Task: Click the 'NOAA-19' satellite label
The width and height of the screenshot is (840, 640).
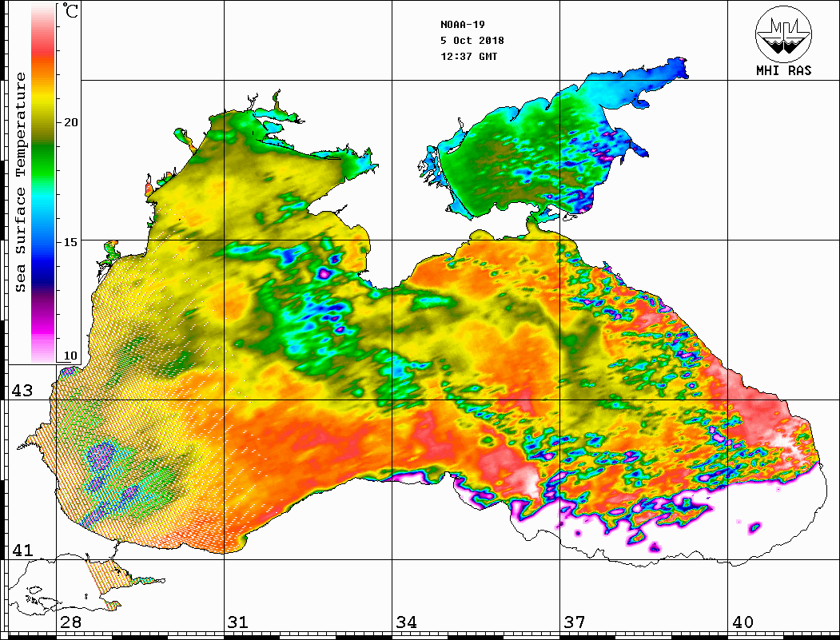Action: tap(462, 25)
